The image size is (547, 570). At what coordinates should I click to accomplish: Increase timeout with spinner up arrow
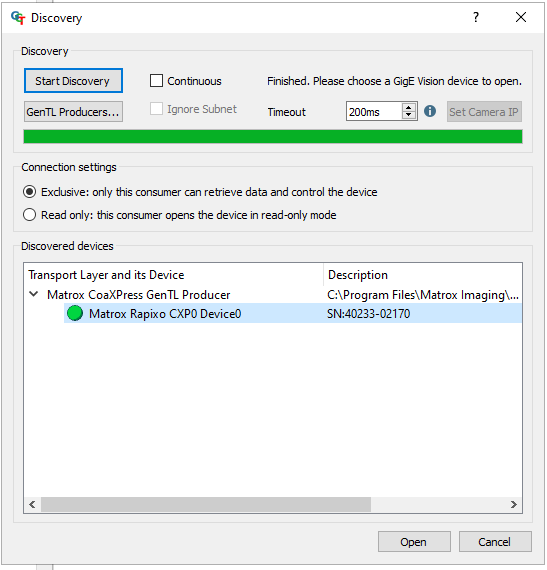click(x=409, y=107)
